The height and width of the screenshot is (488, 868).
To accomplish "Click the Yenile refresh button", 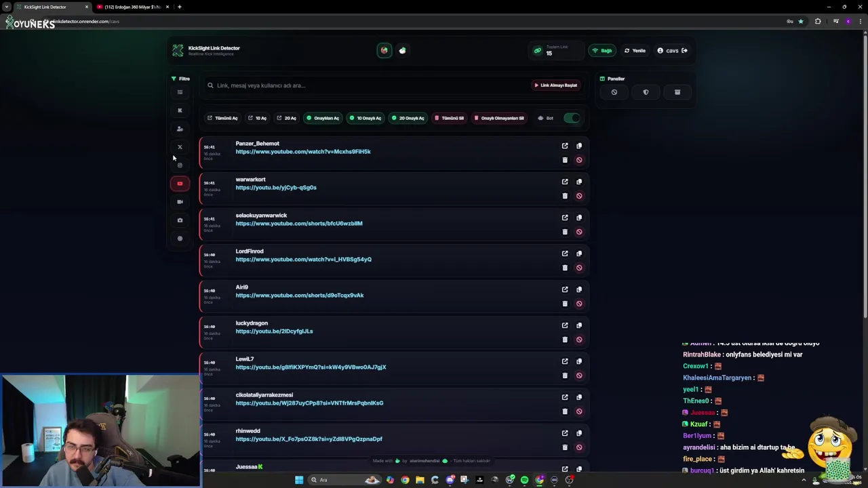I will tap(635, 50).
